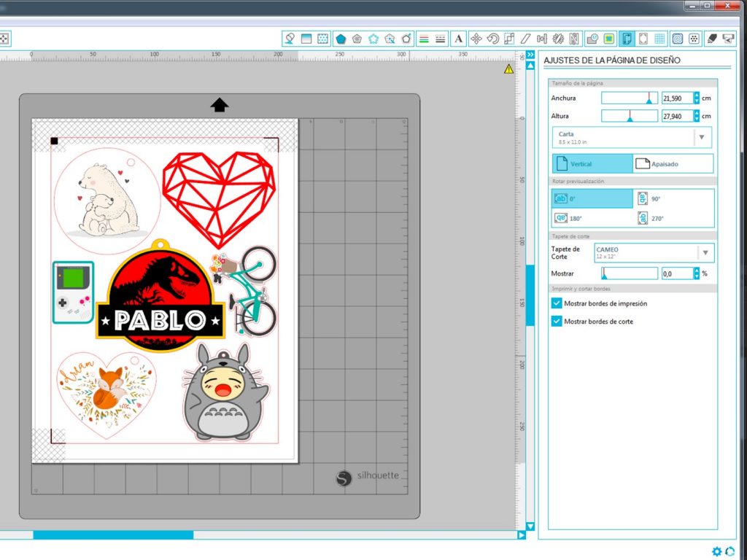Select Vertical page orientation

(x=592, y=163)
